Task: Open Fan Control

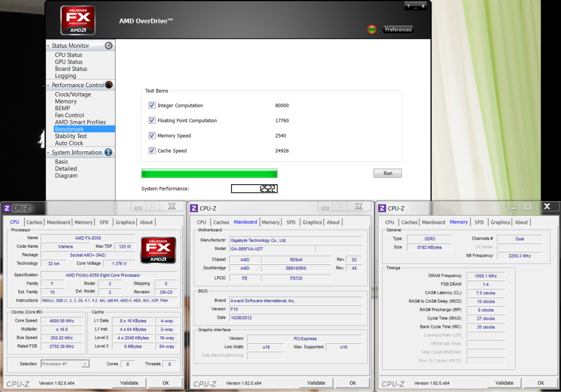Action: pyautogui.click(x=70, y=115)
